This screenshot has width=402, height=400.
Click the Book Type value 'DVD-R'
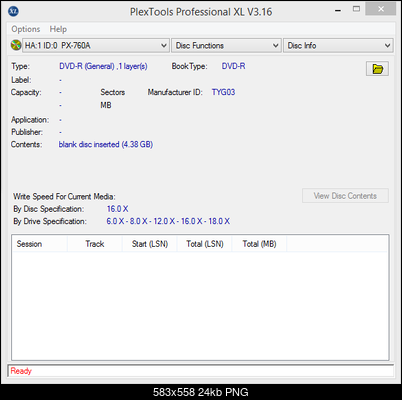point(233,66)
